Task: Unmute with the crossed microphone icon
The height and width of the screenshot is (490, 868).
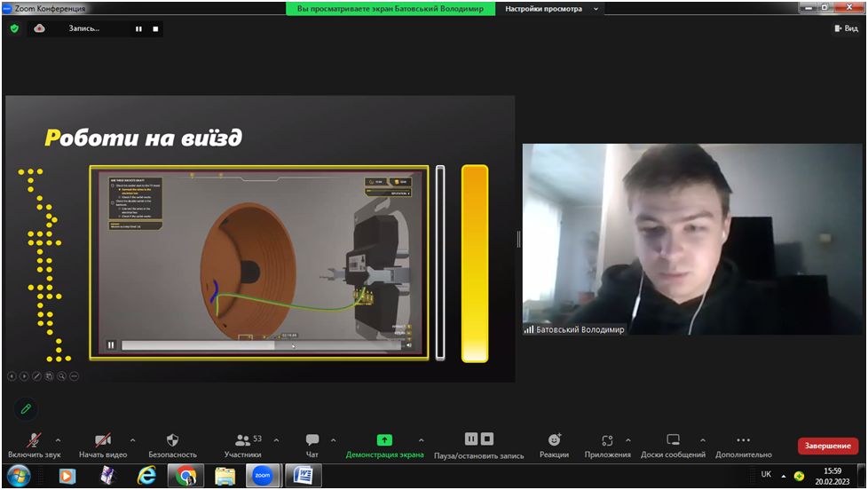Action: tap(34, 440)
